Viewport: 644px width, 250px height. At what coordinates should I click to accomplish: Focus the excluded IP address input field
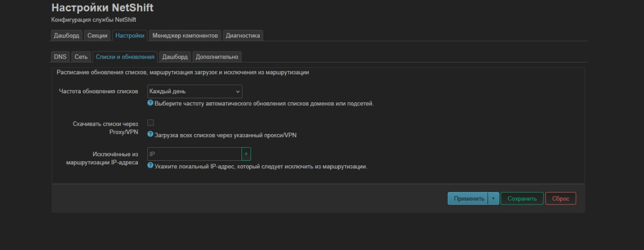click(194, 154)
